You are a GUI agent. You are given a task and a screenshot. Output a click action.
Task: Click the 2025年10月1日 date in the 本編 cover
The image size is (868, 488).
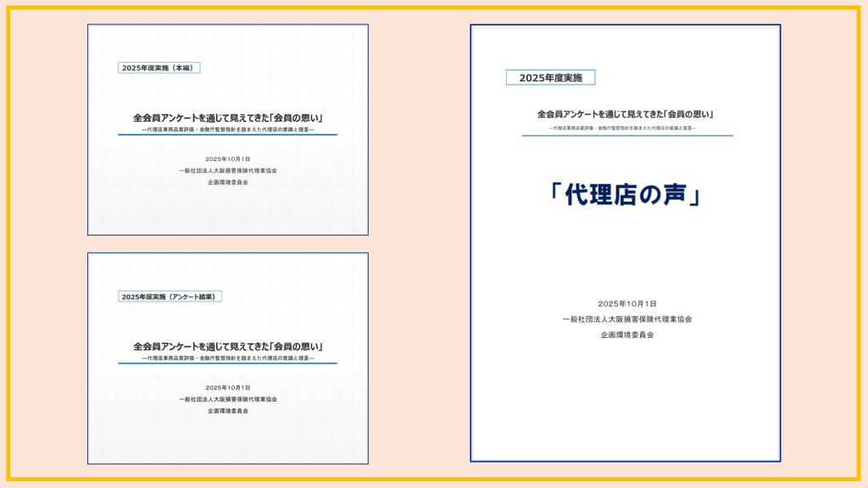pos(228,159)
